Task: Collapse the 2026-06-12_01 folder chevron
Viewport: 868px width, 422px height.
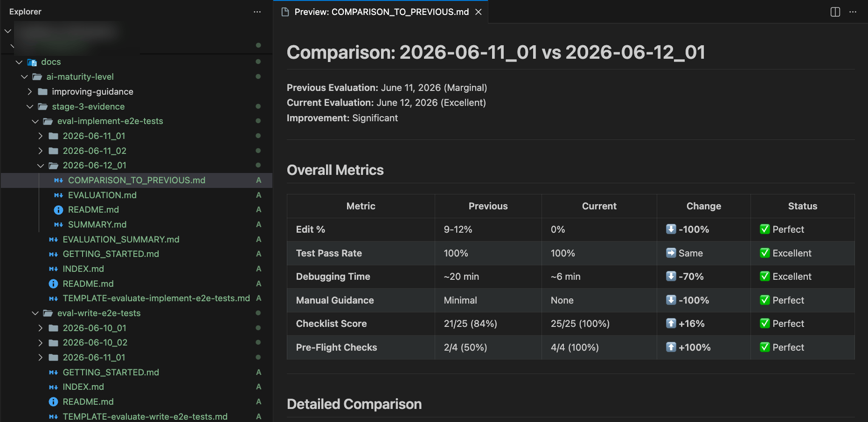Action: point(41,166)
